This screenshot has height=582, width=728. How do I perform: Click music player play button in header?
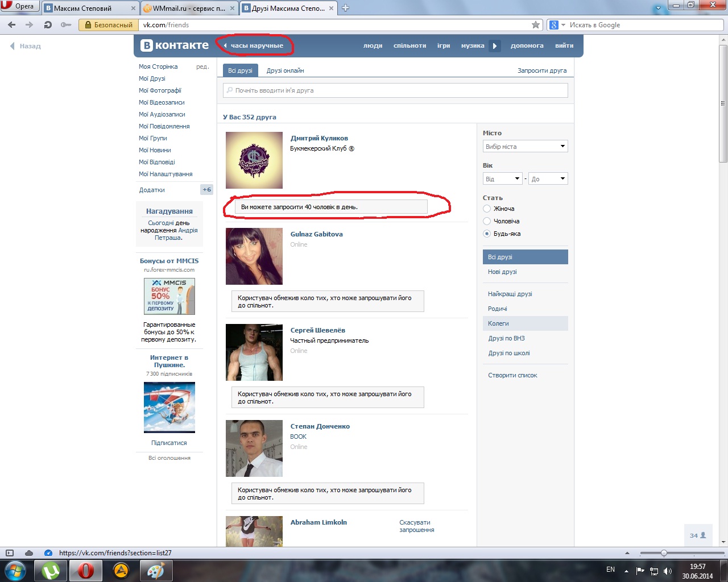495,45
